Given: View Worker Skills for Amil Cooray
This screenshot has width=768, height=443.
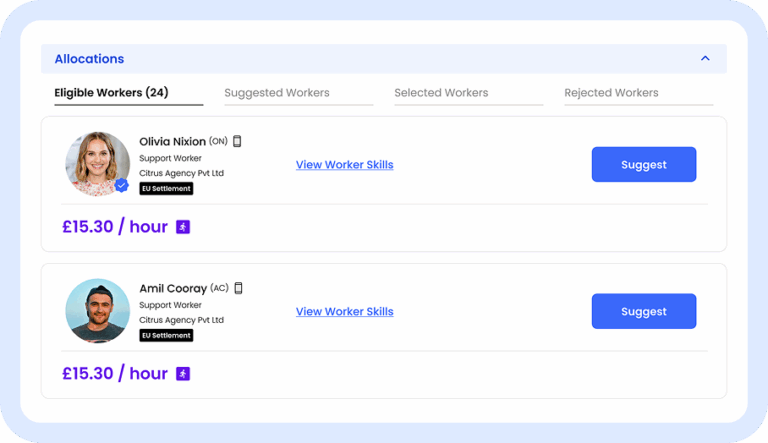Looking at the screenshot, I should (x=344, y=312).
